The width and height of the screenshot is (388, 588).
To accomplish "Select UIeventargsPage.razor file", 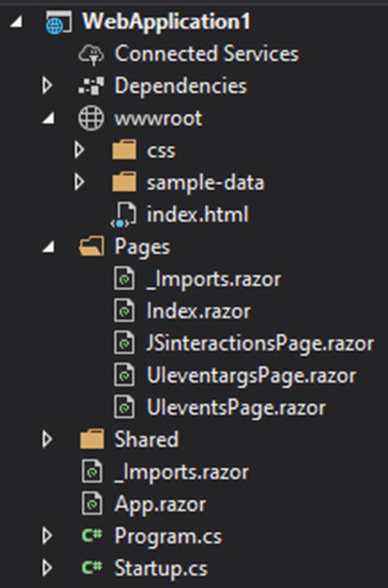I will [251, 376].
